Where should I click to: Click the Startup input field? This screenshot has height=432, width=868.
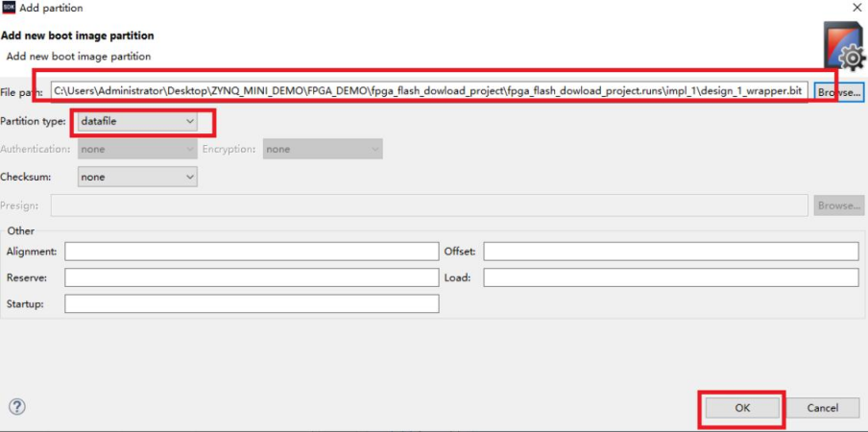pyautogui.click(x=252, y=303)
